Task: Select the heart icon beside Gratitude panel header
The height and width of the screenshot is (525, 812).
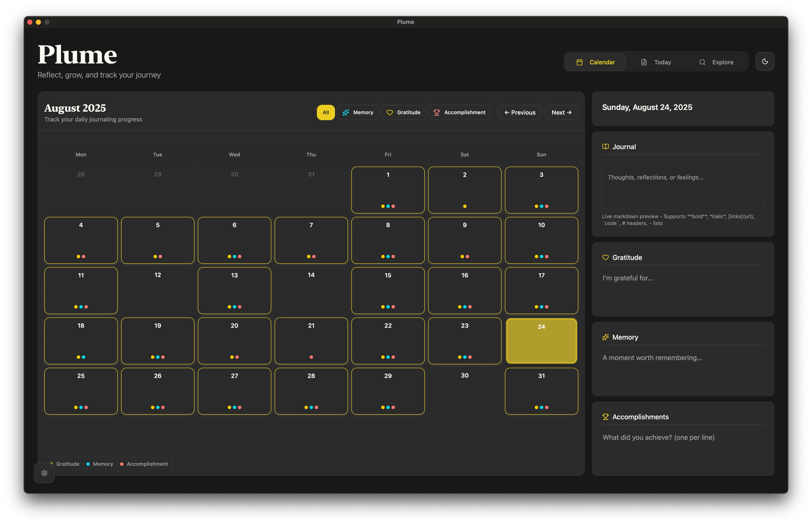Action: (x=606, y=257)
